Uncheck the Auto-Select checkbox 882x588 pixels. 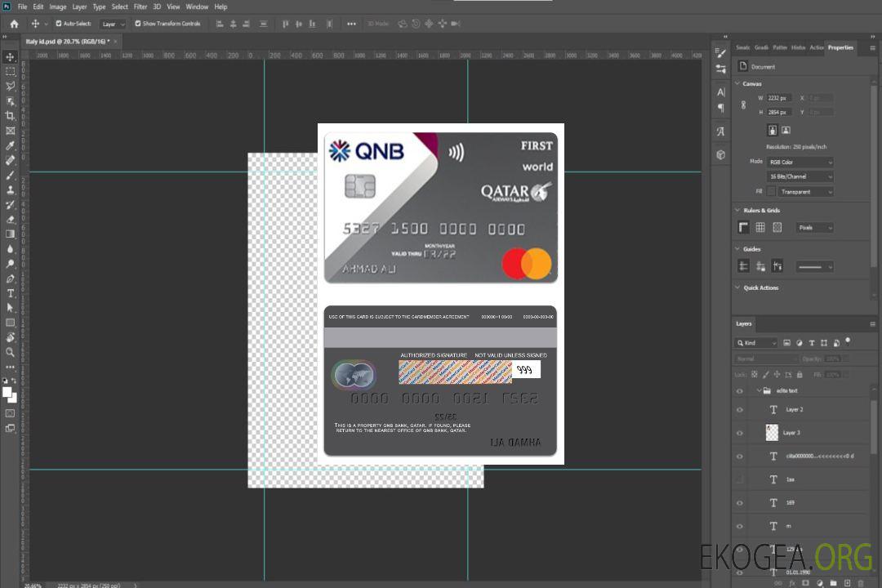(x=59, y=24)
